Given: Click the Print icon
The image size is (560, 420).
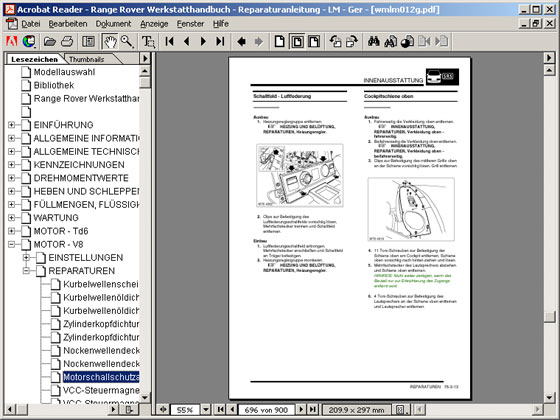Looking at the screenshot, I should 67,41.
